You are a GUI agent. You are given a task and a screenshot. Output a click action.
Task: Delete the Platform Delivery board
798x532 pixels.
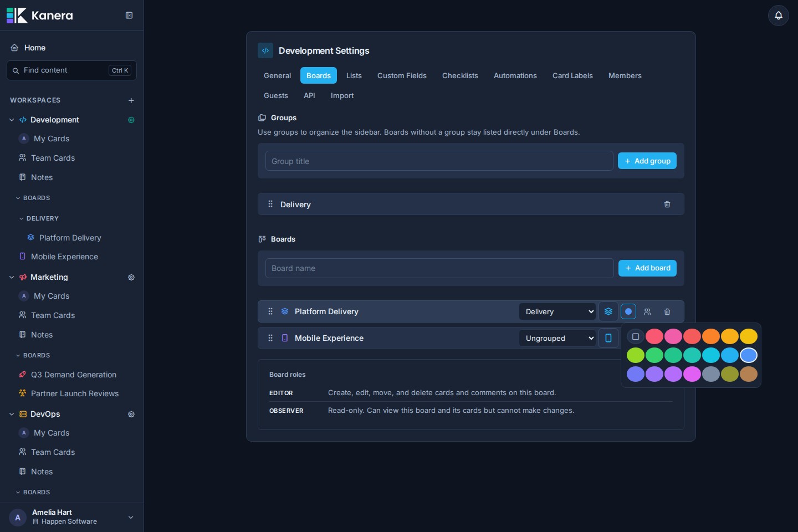667,311
